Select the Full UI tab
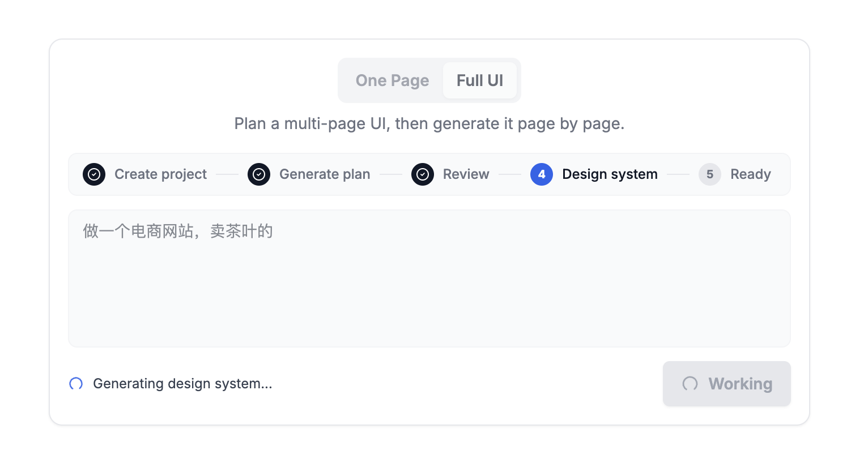 pyautogui.click(x=480, y=80)
